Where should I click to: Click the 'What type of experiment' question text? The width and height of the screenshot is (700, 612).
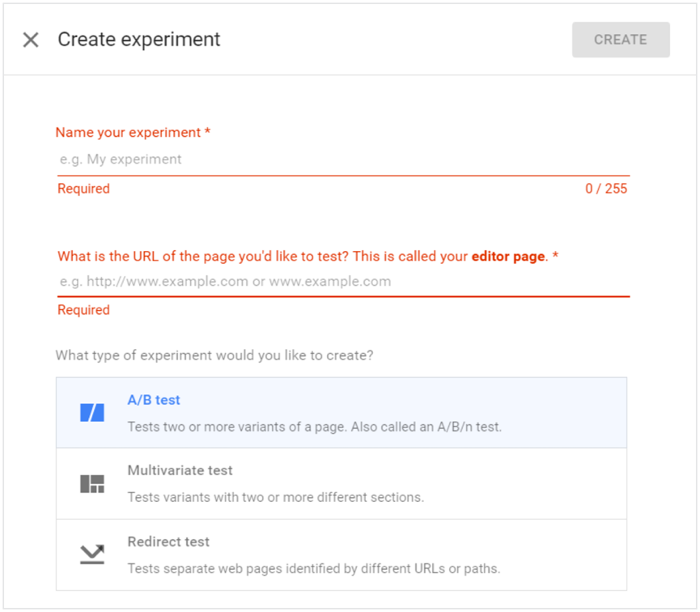(214, 355)
